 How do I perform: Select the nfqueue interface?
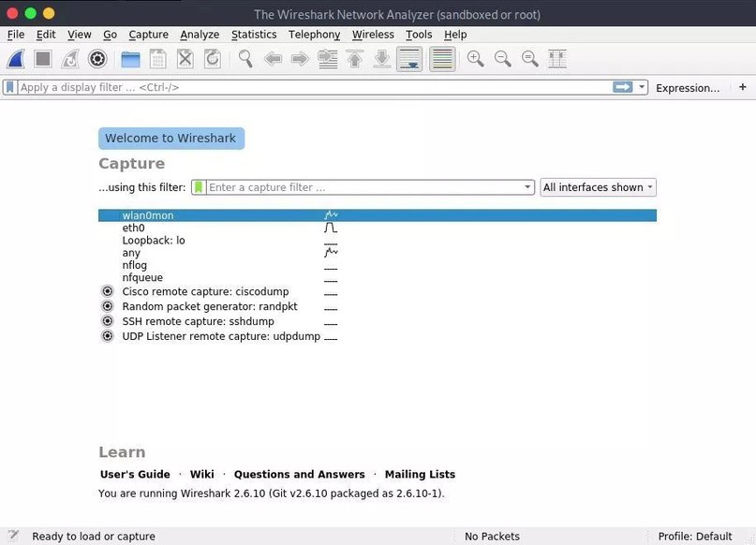(378, 278)
